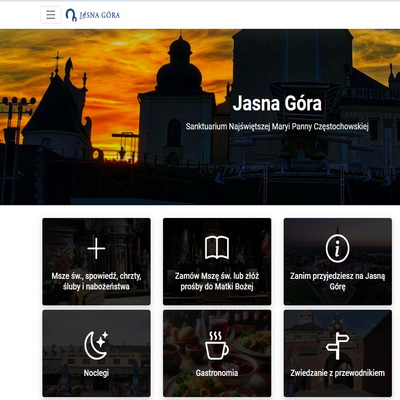Click the Sanktuarium Najświętszej Maryi Panny subtitle
Image resolution: width=400 pixels, height=400 pixels.
coord(277,127)
